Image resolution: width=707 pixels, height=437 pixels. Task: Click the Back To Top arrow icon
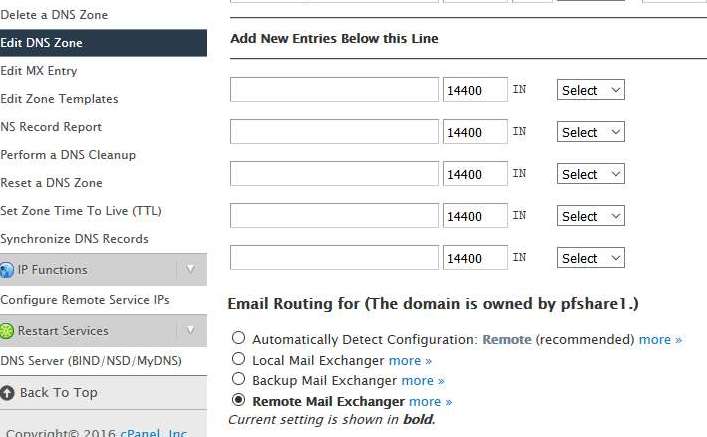click(x=7, y=393)
